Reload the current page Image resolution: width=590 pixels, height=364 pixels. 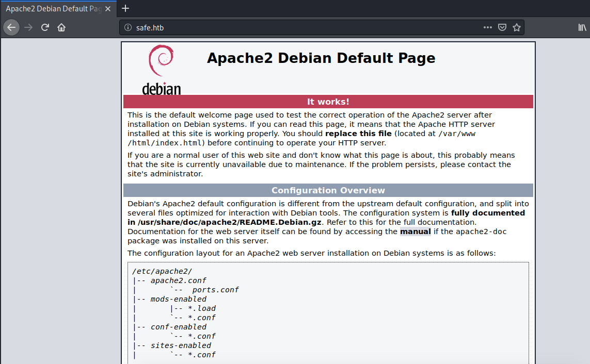(x=45, y=27)
